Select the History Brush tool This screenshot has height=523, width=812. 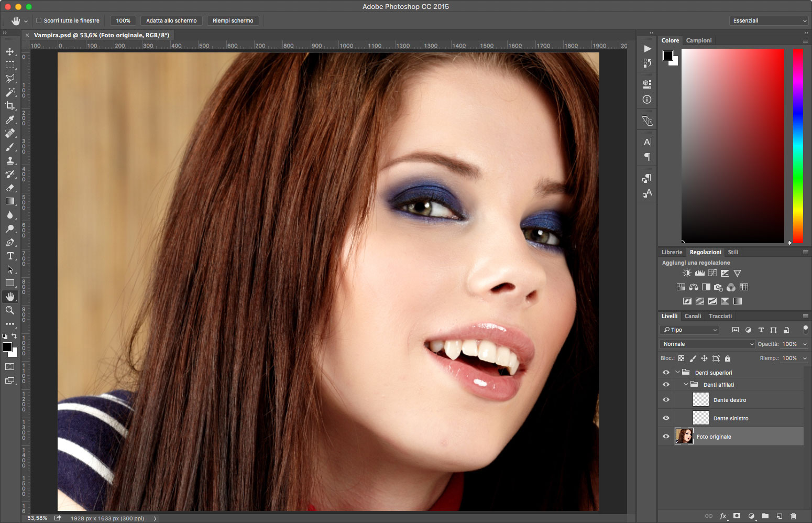[10, 174]
